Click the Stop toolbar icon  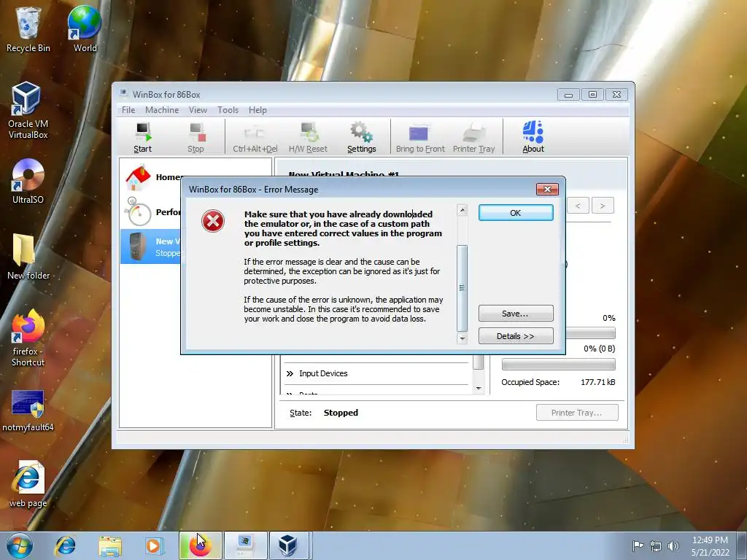click(x=196, y=137)
